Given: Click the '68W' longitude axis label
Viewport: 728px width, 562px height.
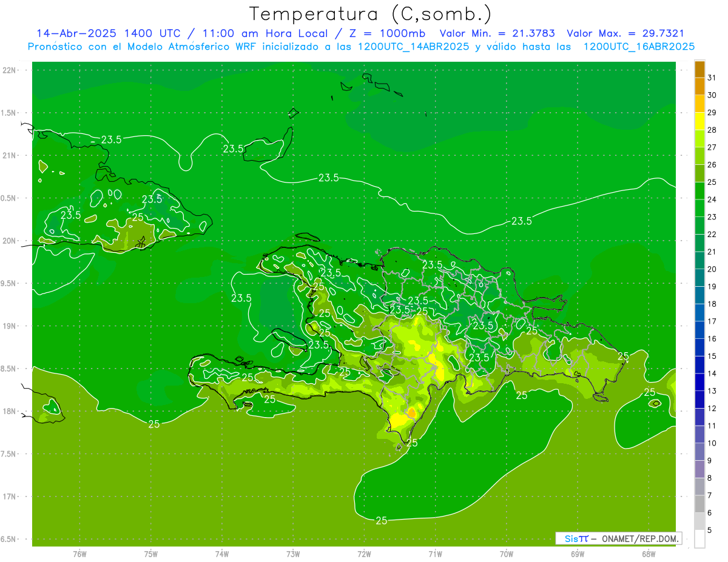Looking at the screenshot, I should click(649, 554).
